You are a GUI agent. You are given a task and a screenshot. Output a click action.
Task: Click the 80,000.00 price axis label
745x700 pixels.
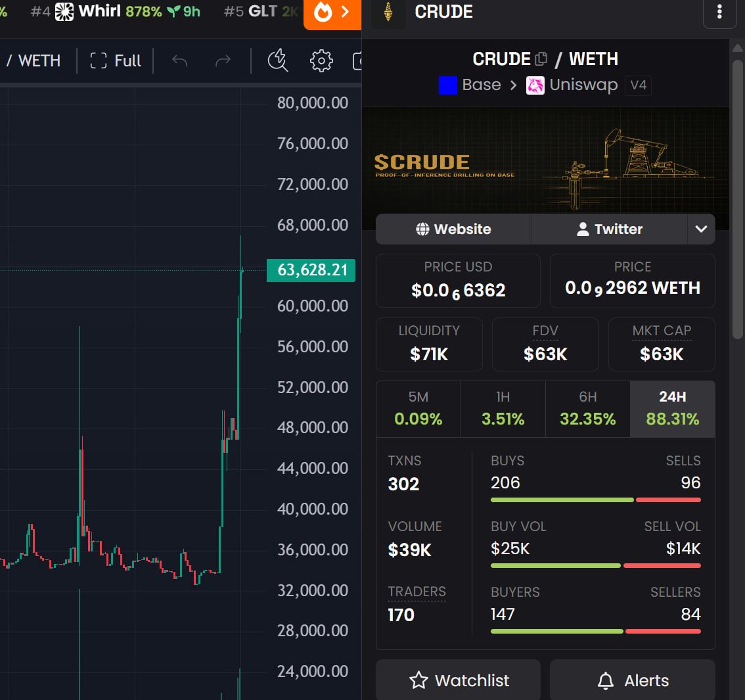[x=313, y=103]
